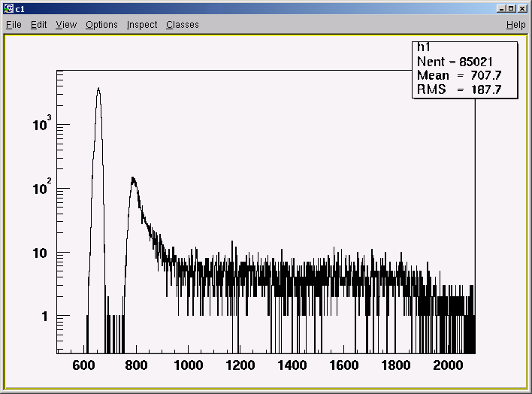
Task: Click x-axis label 1200
Action: coord(240,365)
